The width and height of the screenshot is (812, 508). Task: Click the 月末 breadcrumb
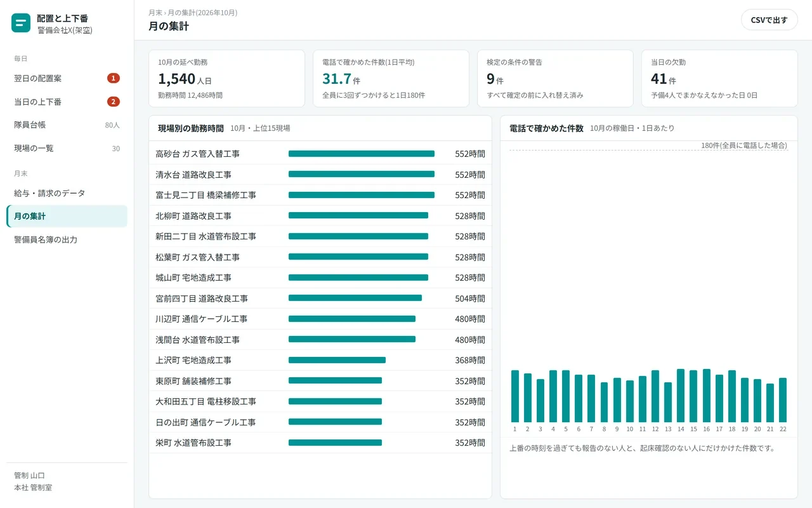pyautogui.click(x=155, y=13)
